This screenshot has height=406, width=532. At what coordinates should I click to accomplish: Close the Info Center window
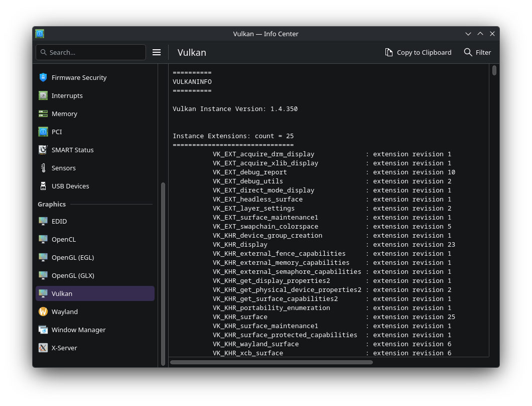tap(492, 34)
